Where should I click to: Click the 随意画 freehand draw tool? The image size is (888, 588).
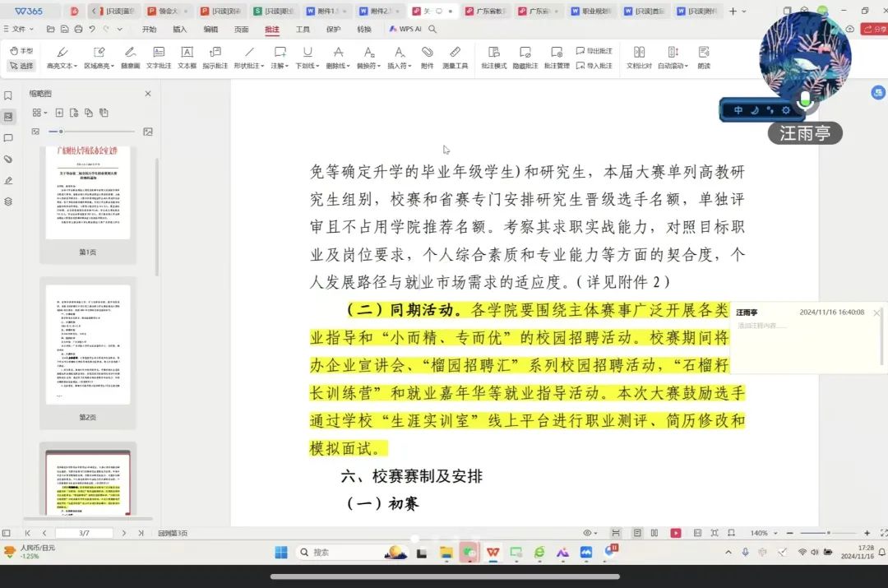coord(130,58)
